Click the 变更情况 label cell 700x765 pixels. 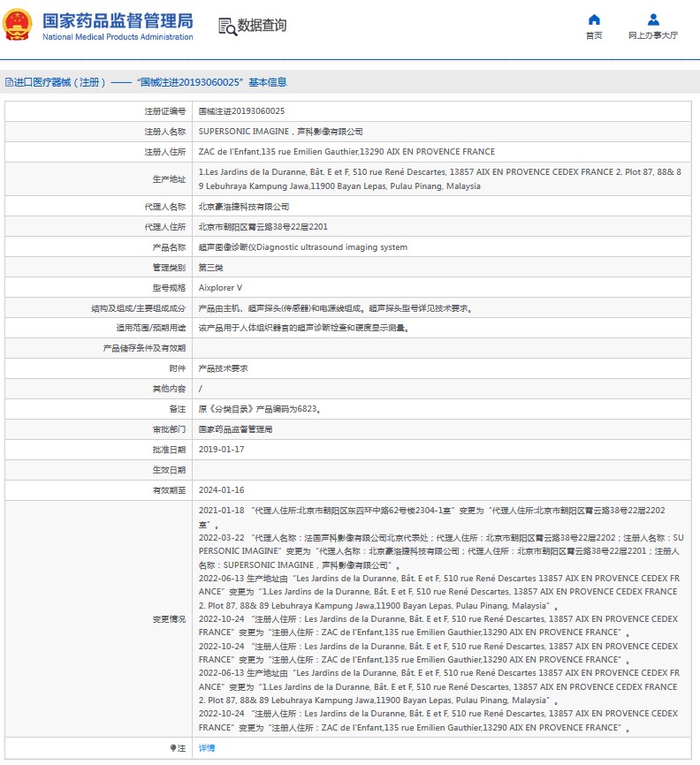point(99,618)
